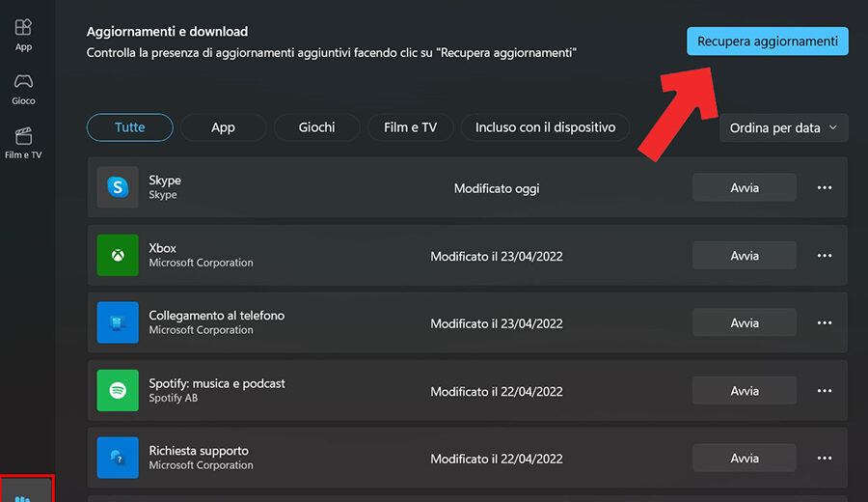
Task: Select the Giochi filter tab
Action: 316,127
